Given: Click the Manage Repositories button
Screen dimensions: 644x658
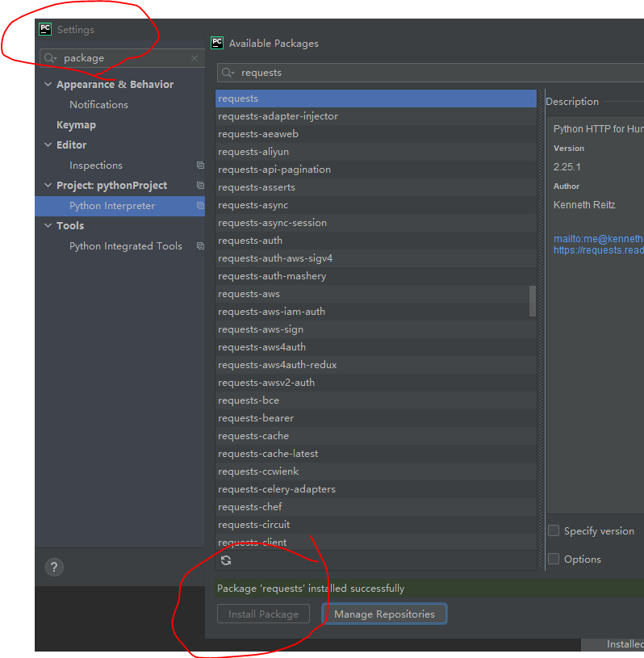Looking at the screenshot, I should [384, 614].
